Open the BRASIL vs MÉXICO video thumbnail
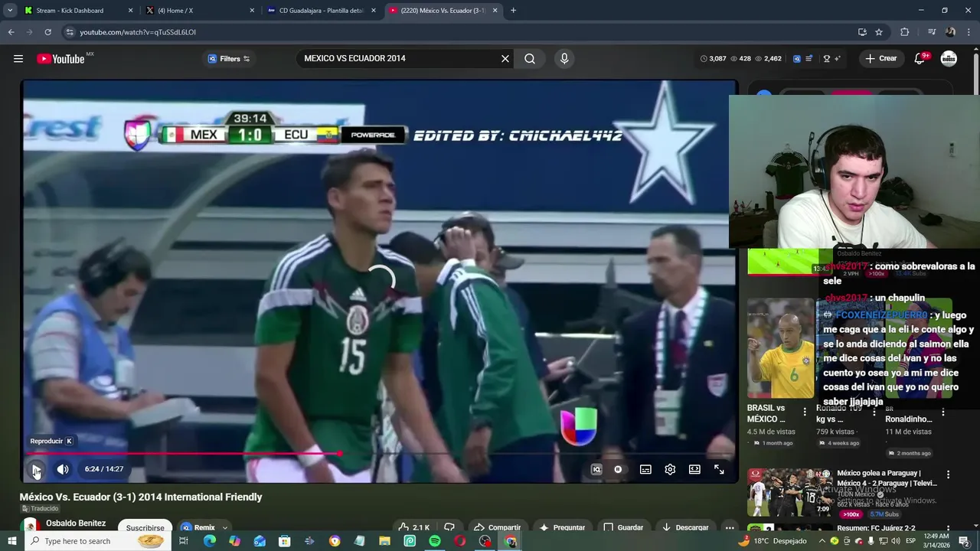This screenshot has height=551, width=980. click(780, 348)
